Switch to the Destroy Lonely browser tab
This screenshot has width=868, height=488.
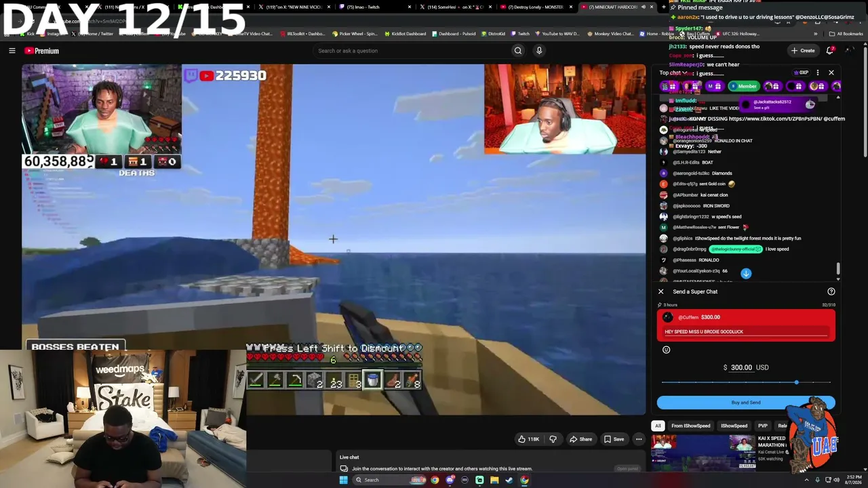tap(536, 7)
